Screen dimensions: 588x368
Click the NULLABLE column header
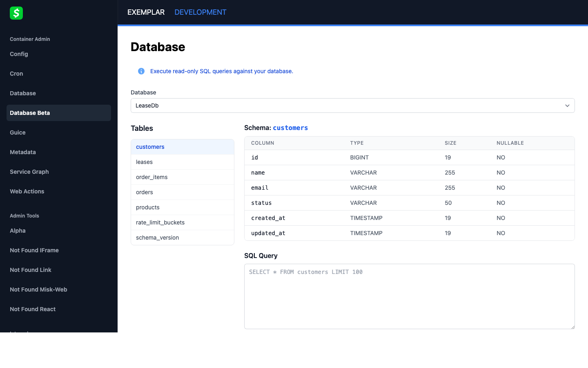(510, 143)
